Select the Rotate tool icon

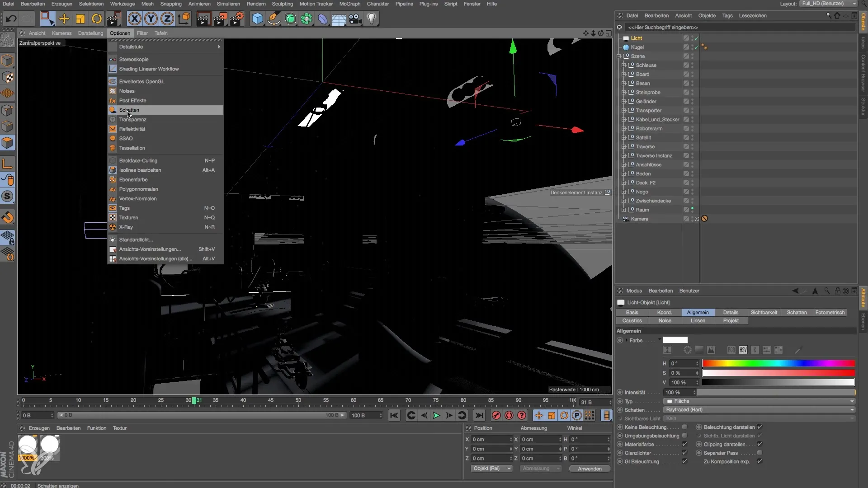(x=97, y=19)
